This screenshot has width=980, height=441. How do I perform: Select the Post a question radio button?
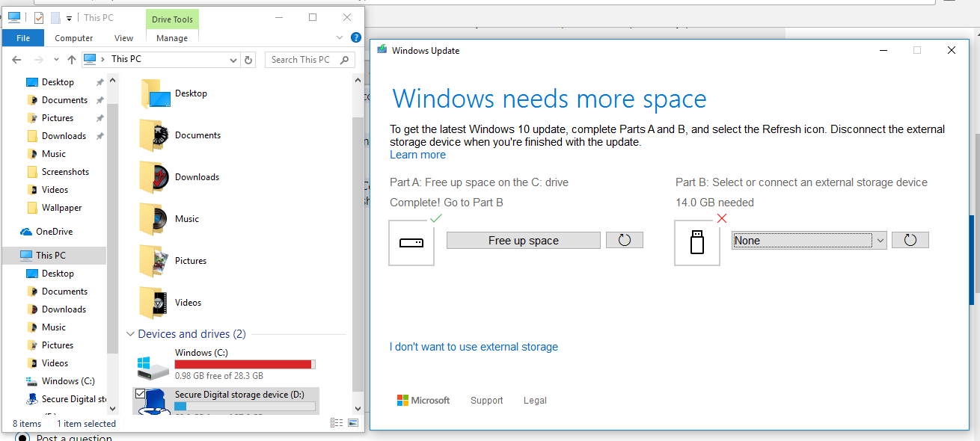pyautogui.click(x=22, y=438)
